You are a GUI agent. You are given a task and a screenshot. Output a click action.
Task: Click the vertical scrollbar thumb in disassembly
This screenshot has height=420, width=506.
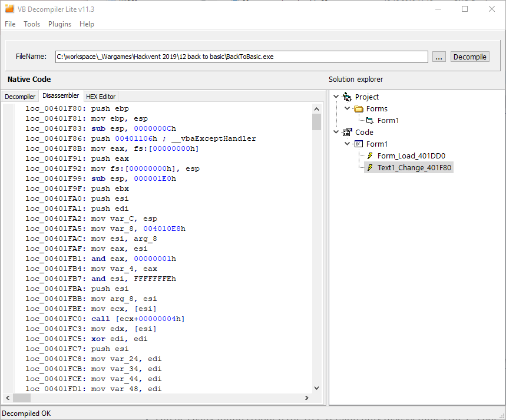316,122
